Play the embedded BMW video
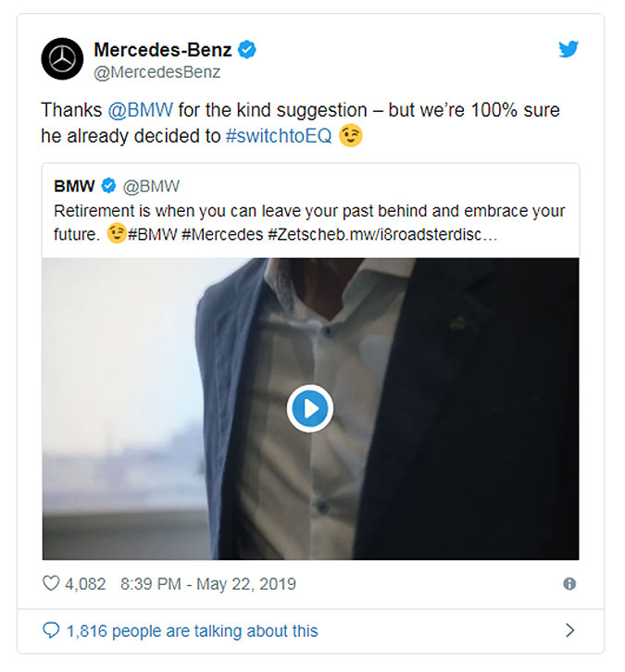The image size is (625, 672). (310, 408)
